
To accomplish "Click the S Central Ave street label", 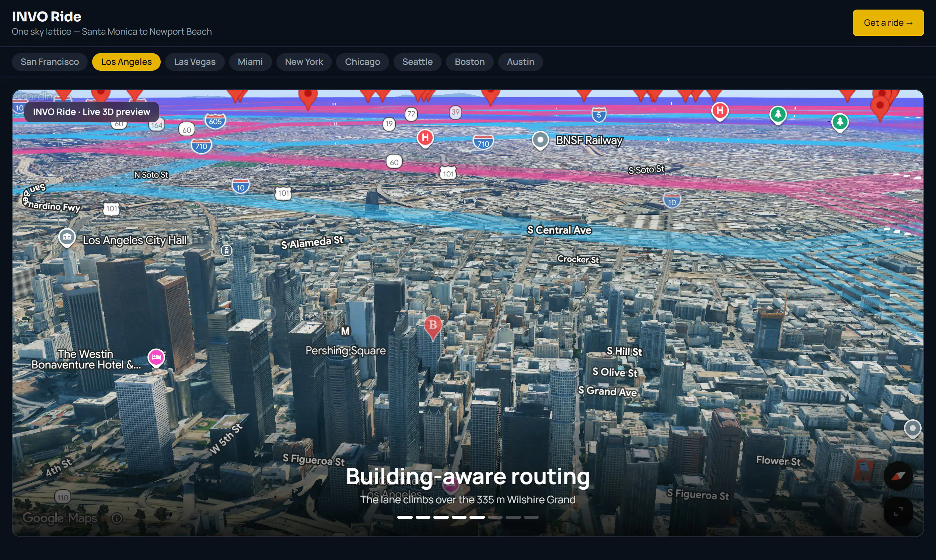I will point(559,230).
